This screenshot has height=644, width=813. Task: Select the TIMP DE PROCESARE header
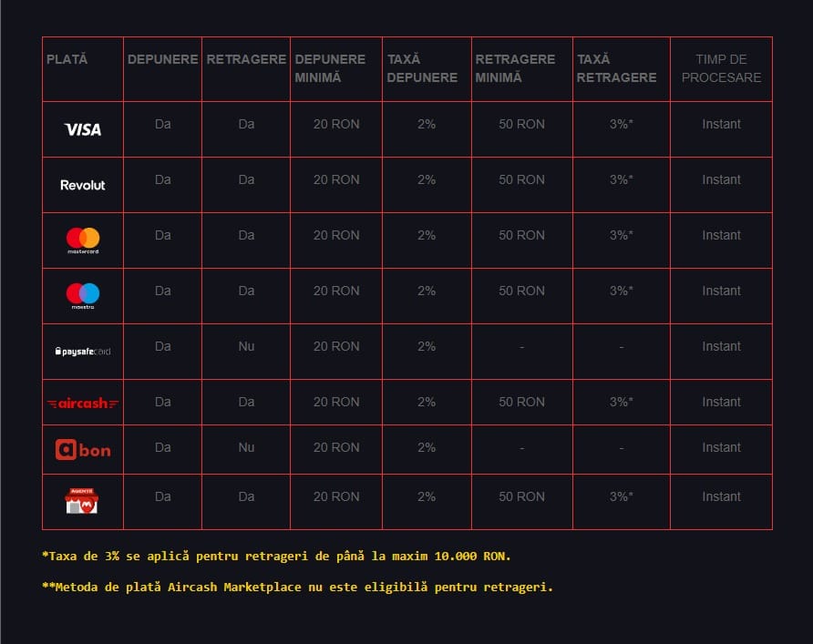721,68
